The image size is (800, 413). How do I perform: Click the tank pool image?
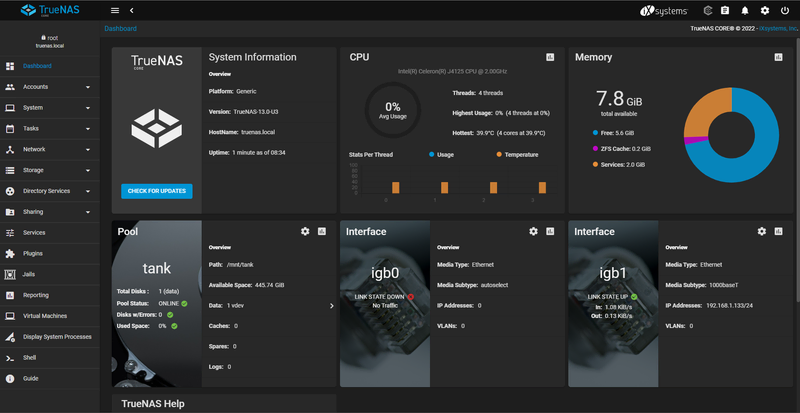pos(157,304)
